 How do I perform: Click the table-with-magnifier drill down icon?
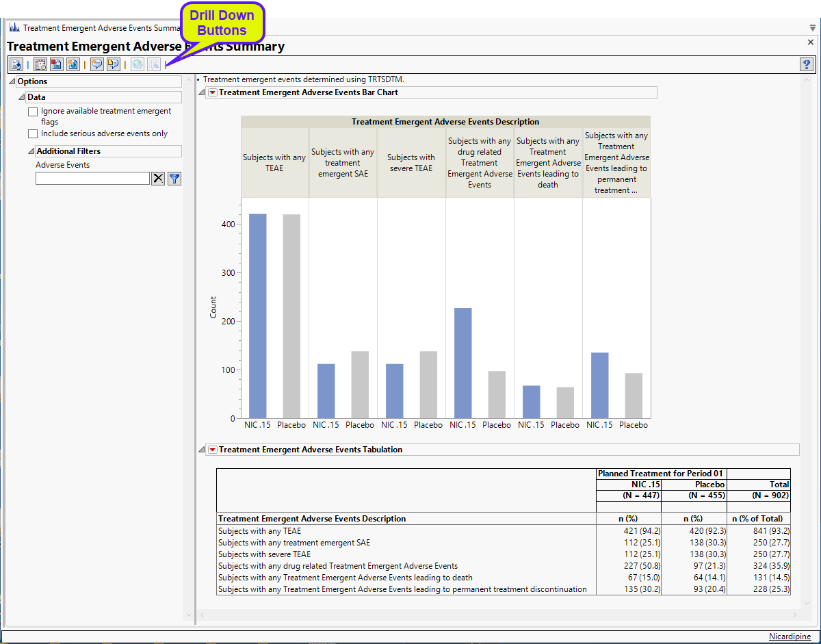tap(40, 64)
